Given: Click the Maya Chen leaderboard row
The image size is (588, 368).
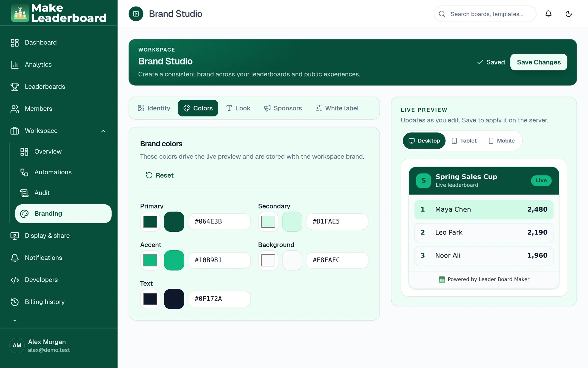Looking at the screenshot, I should [x=484, y=209].
